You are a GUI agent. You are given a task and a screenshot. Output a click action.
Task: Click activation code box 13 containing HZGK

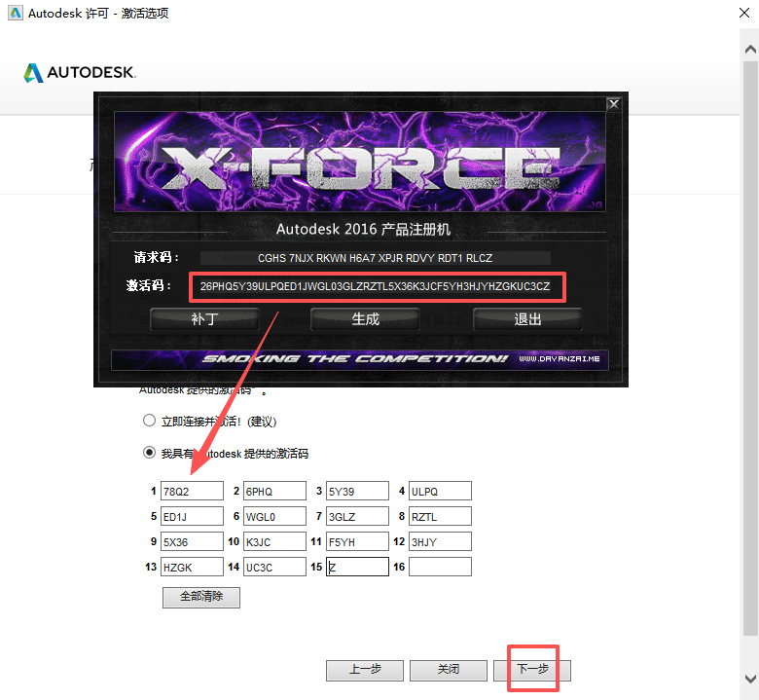192,567
